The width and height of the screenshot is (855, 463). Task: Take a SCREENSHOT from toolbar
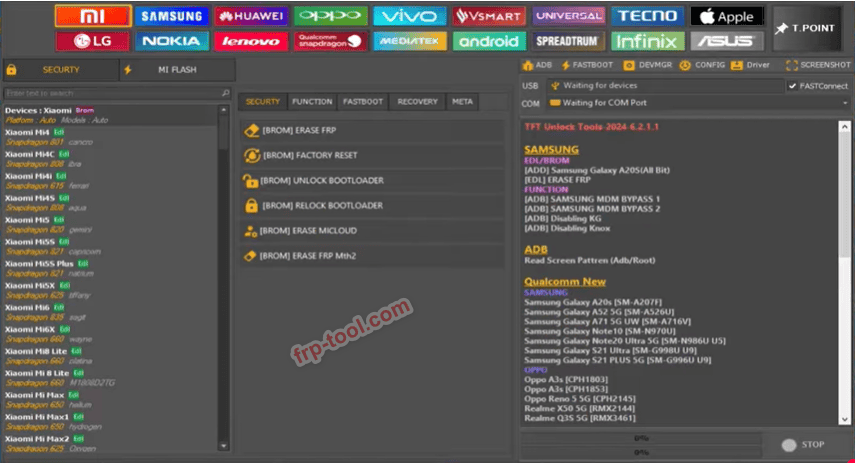click(818, 65)
